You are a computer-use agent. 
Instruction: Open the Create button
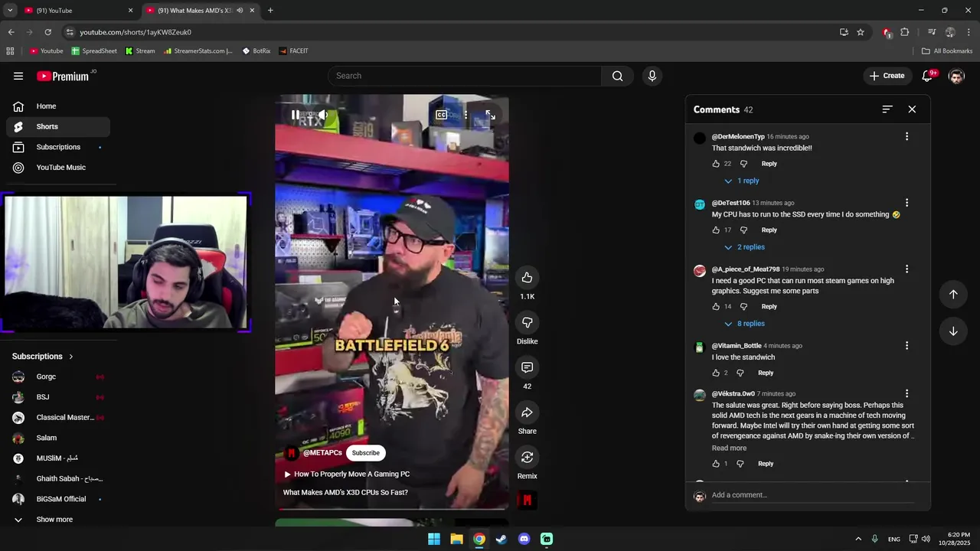pos(887,76)
